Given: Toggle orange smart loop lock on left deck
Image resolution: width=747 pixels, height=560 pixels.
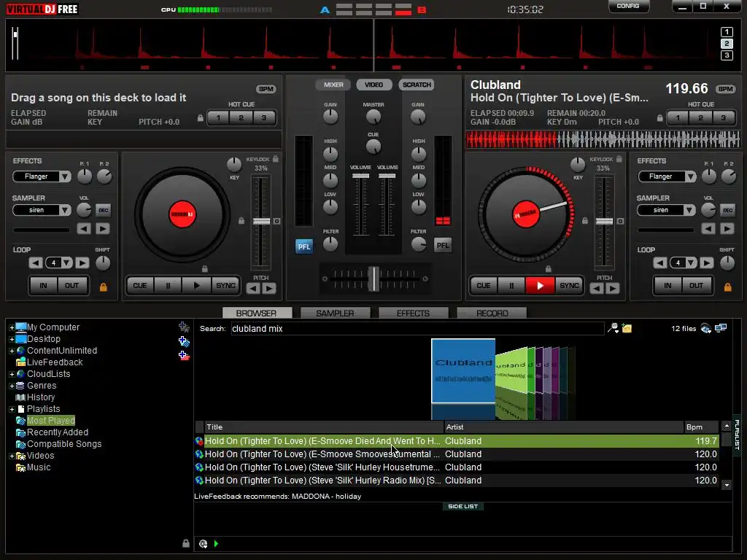Looking at the screenshot, I should [x=103, y=287].
